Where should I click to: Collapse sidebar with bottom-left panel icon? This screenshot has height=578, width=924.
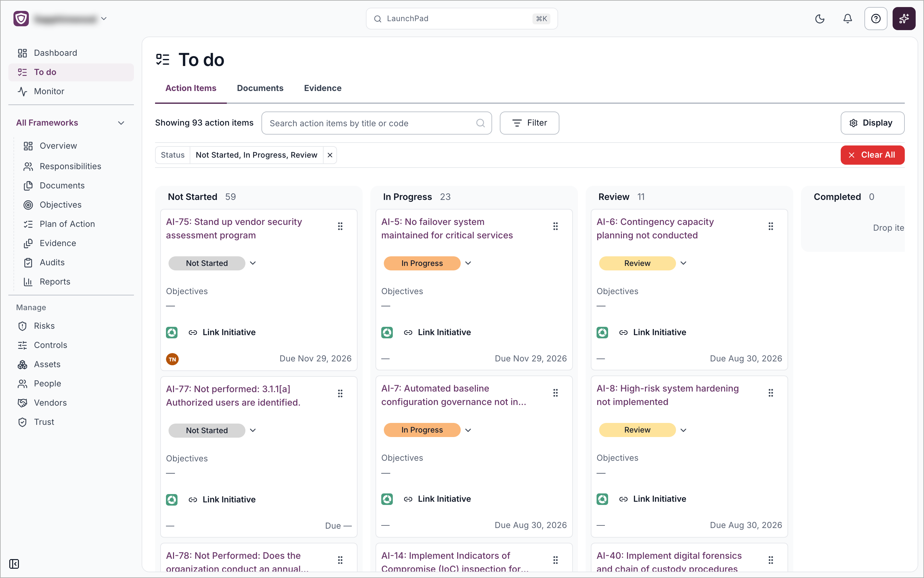(14, 564)
